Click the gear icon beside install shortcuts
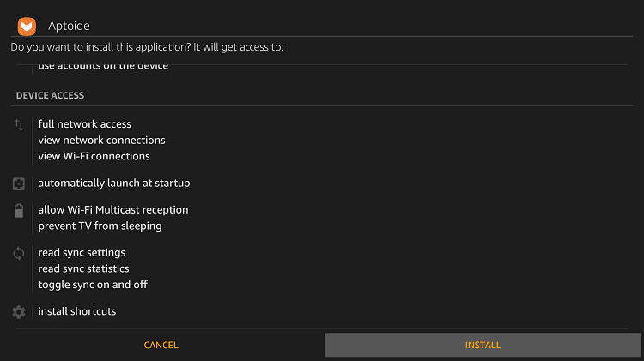Image resolution: width=644 pixels, height=361 pixels. tap(19, 312)
